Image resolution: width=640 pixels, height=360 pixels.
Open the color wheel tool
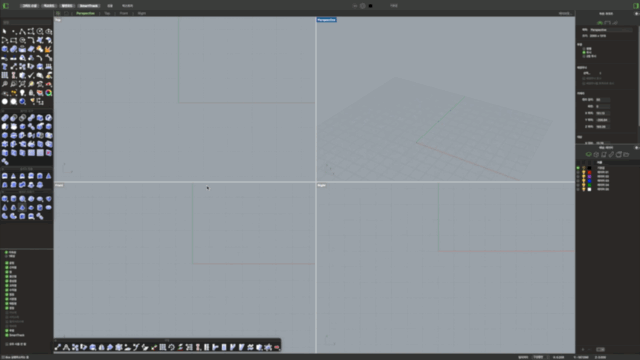coord(49,93)
